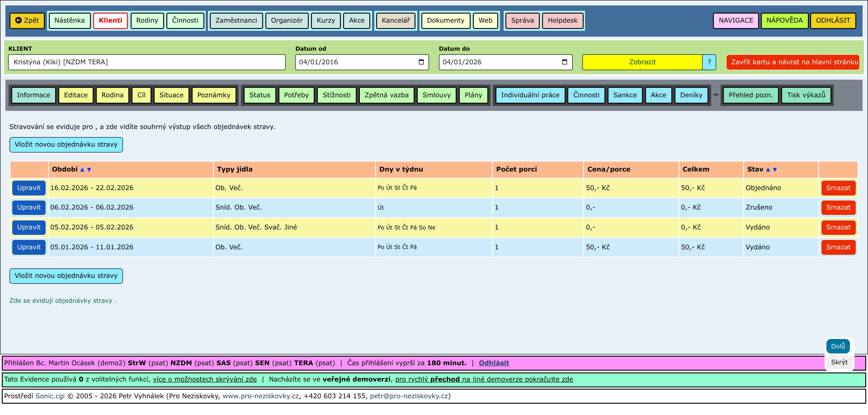
Task: Edit the 06.02.2026 order row
Action: click(x=29, y=207)
